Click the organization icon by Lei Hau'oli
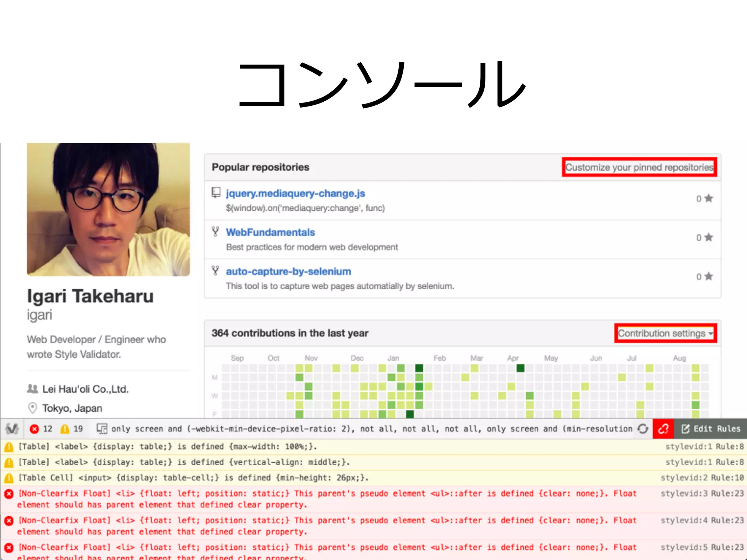The image size is (747, 560). (32, 389)
